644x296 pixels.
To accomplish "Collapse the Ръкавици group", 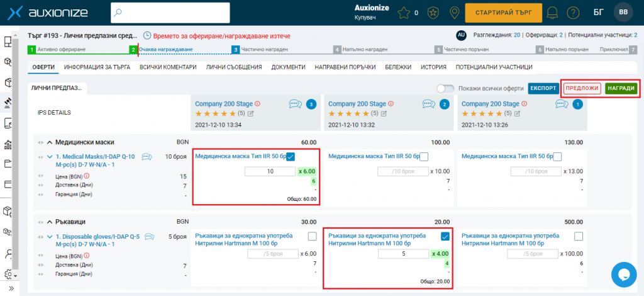I will 48,222.
